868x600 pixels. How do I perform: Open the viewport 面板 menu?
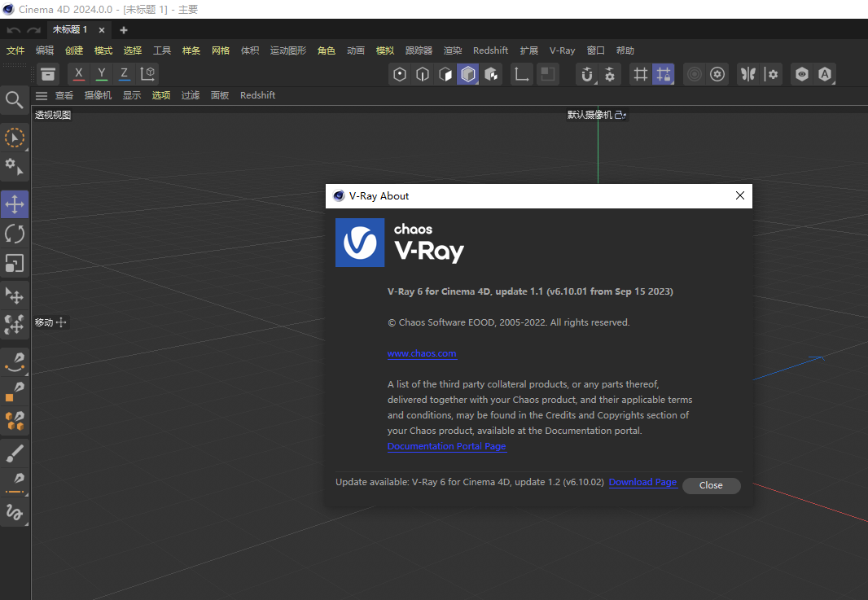pos(220,95)
